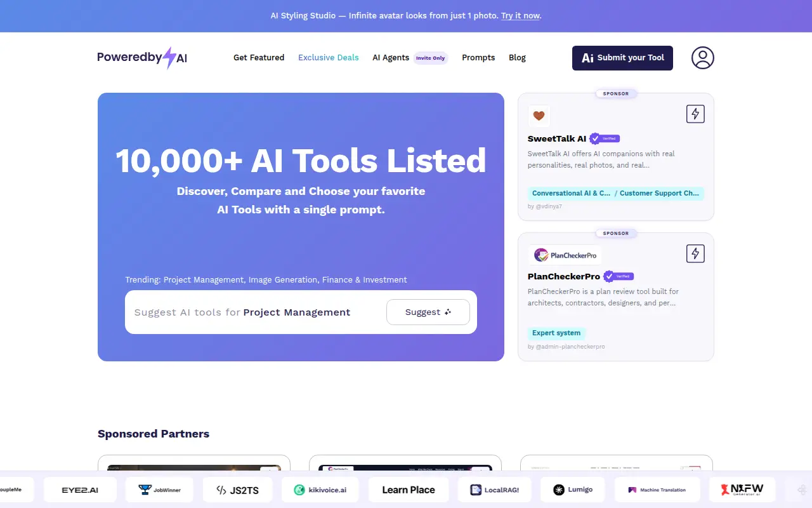Click author @vdinya7 text
The height and width of the screenshot is (508, 812).
pyautogui.click(x=545, y=206)
